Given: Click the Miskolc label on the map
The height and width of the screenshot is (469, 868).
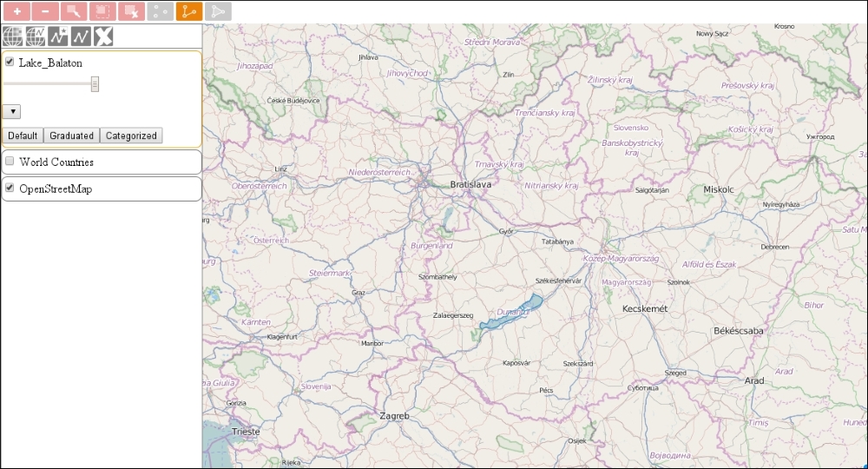Looking at the screenshot, I should tap(719, 189).
